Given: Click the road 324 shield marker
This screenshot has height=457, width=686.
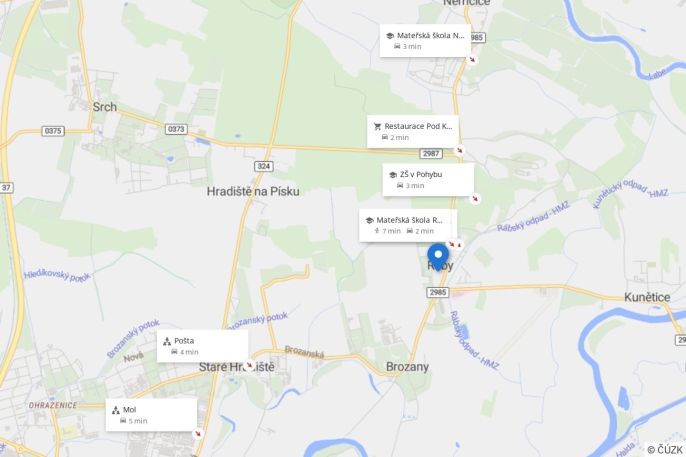Looking at the screenshot, I should click(264, 166).
